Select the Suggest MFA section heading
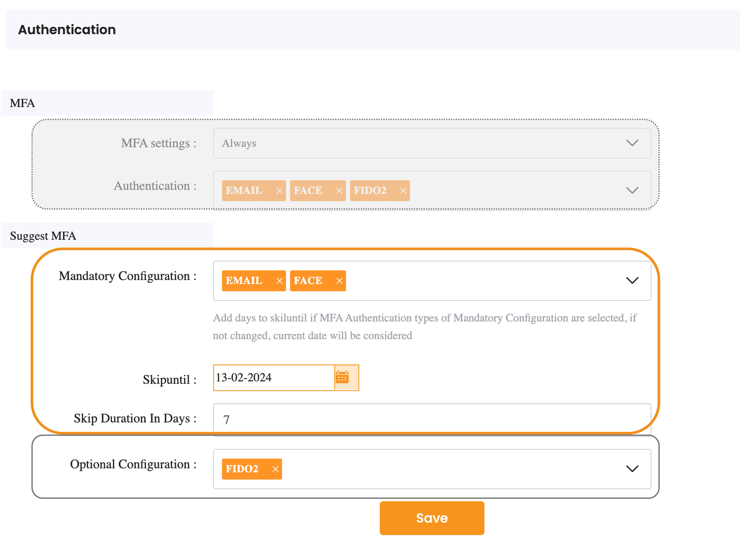 click(43, 236)
